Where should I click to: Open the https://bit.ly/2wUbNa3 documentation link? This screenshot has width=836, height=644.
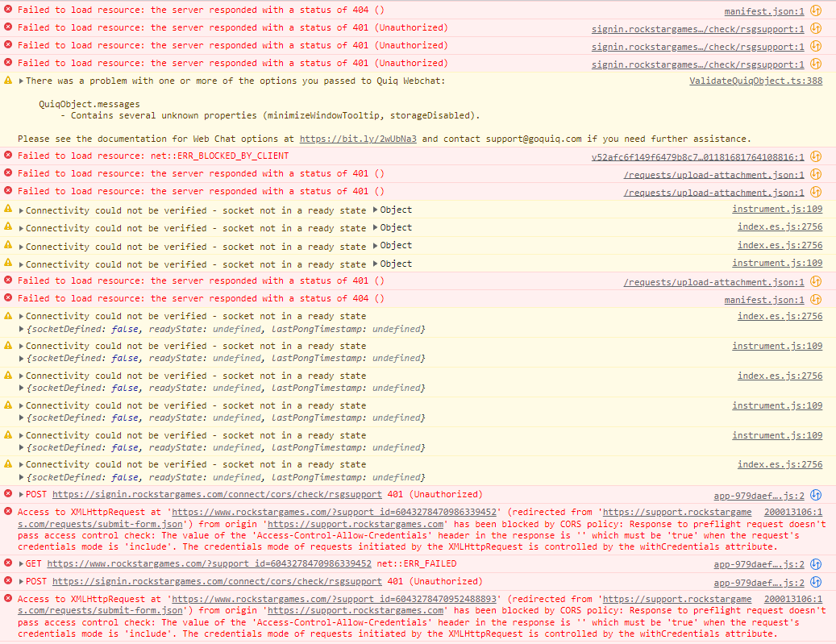(358, 139)
